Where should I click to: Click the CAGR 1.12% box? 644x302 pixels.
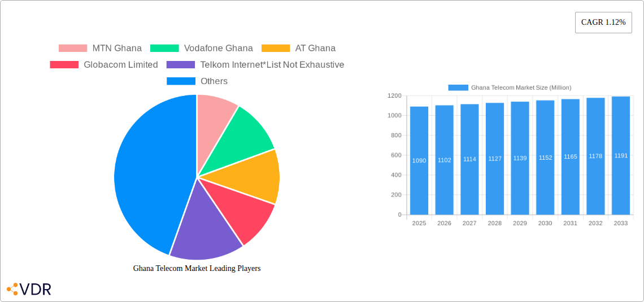[603, 23]
